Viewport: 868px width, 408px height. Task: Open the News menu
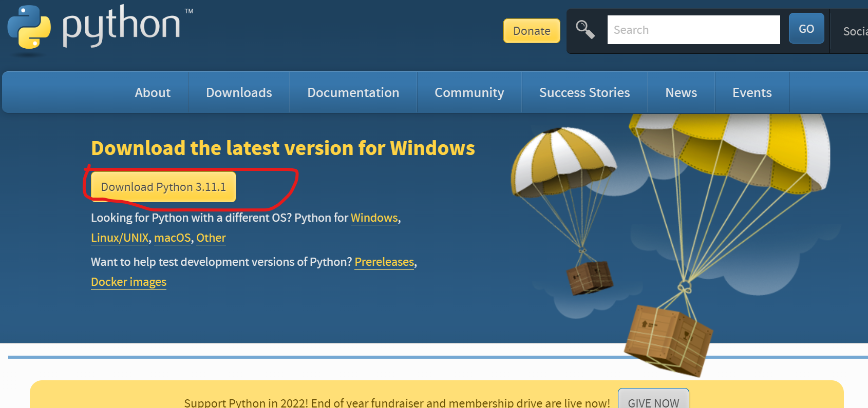(x=681, y=92)
